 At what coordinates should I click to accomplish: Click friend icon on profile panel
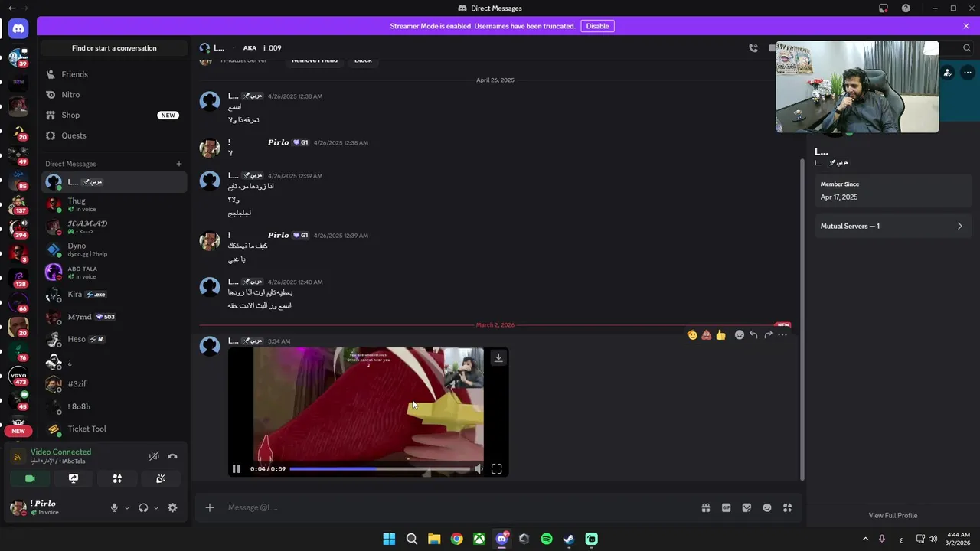tap(947, 73)
